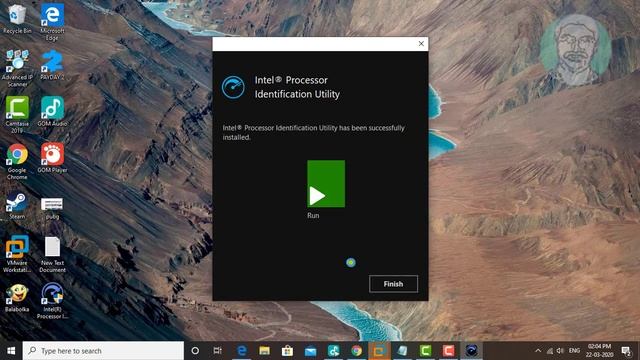Click the Finish button in installer
Image resolution: width=640 pixels, height=360 pixels.
click(393, 284)
